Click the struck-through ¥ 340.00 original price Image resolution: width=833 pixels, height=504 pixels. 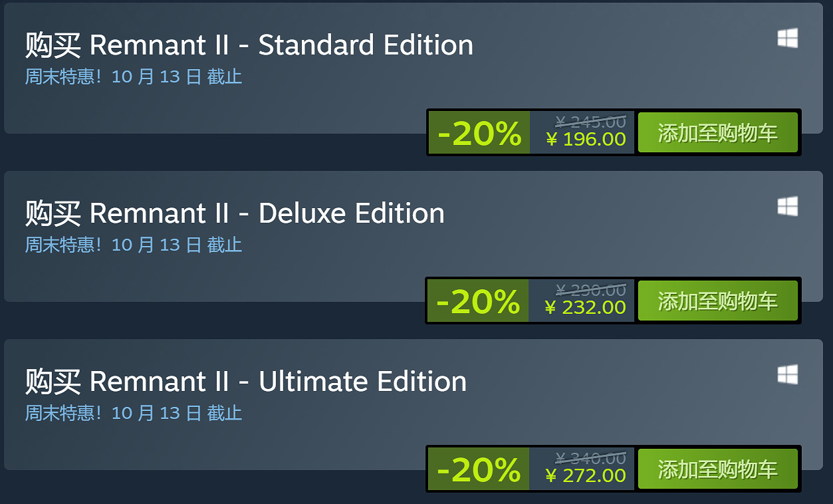pos(590,458)
